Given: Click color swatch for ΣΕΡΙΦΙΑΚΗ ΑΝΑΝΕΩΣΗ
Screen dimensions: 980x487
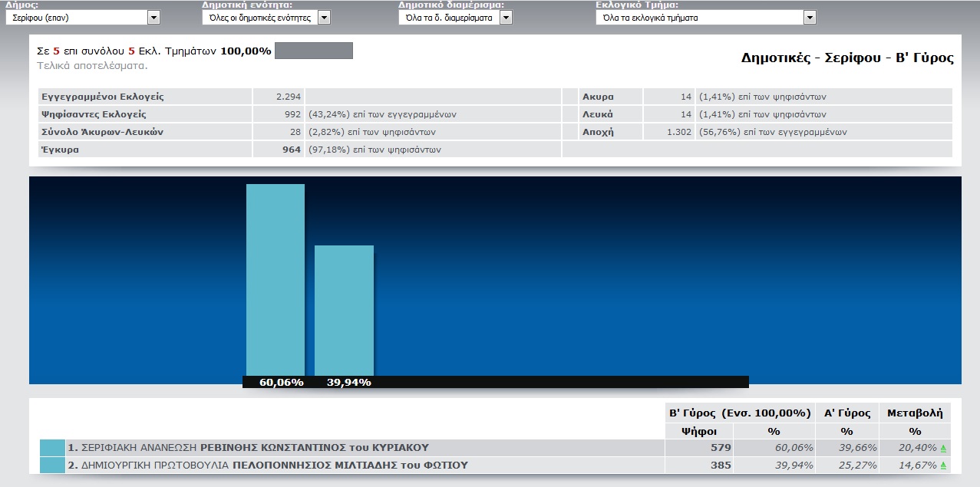Looking at the screenshot, I should (52, 448).
